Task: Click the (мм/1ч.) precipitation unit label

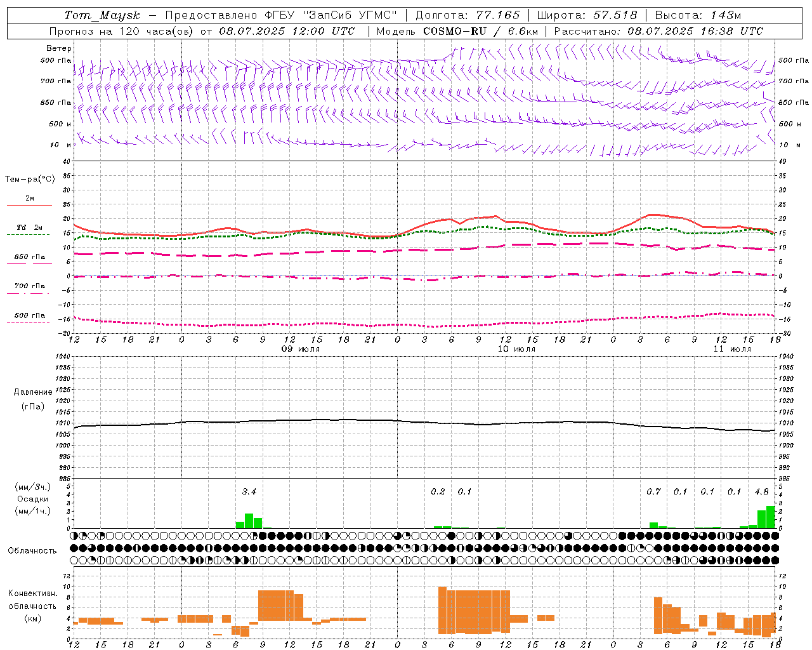Action: click(33, 511)
